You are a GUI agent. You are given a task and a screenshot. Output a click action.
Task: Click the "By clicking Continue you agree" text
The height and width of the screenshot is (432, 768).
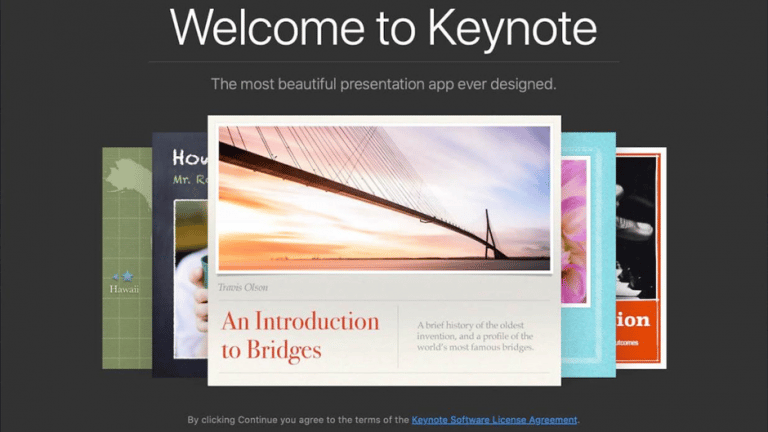(x=298, y=420)
